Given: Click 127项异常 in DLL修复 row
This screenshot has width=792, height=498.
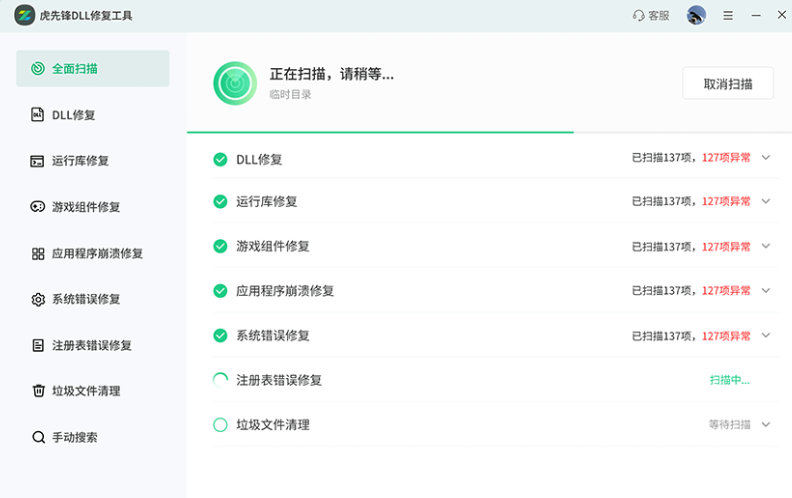Looking at the screenshot, I should (726, 158).
